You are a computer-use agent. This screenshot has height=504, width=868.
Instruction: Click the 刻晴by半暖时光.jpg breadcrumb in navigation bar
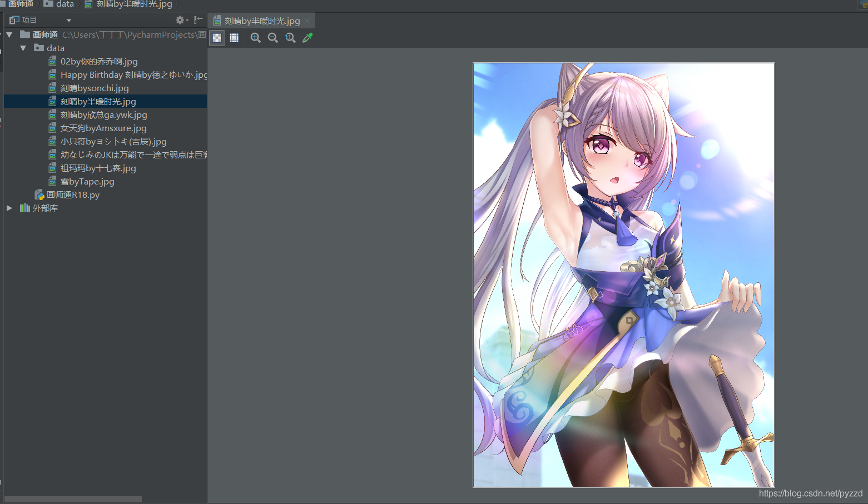[128, 4]
